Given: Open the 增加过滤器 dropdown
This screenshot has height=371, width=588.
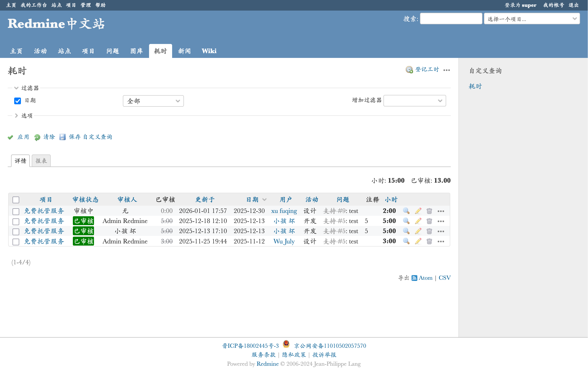Looking at the screenshot, I should click(414, 101).
